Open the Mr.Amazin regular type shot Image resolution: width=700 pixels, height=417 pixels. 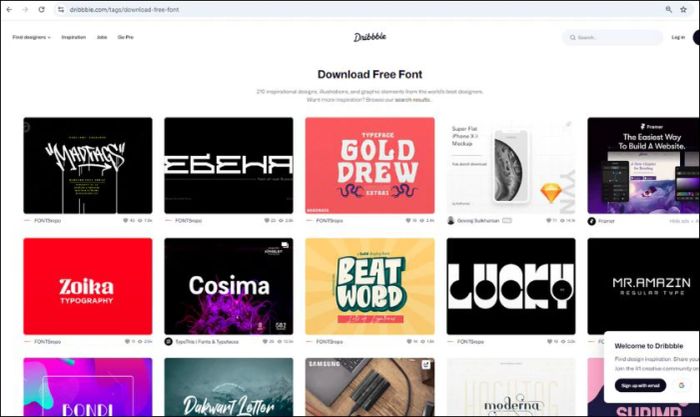coord(643,286)
